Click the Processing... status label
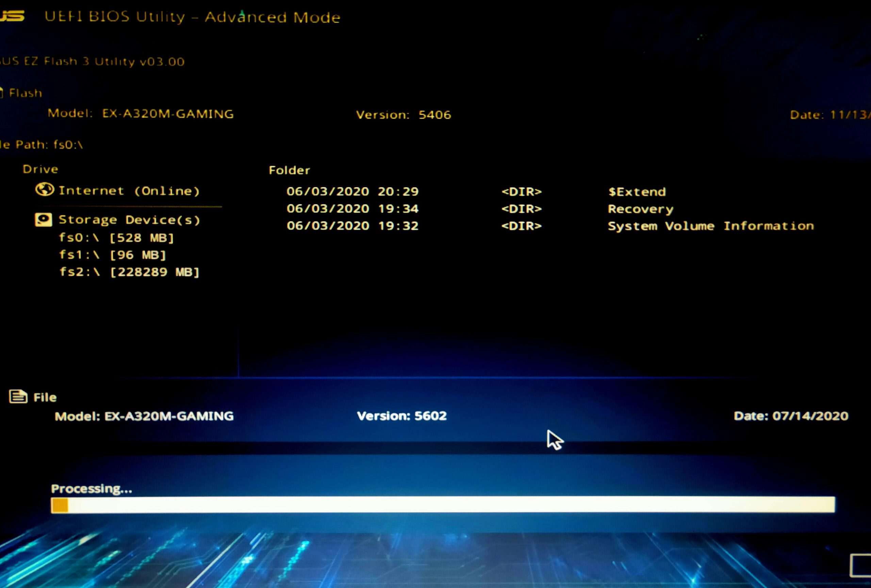Viewport: 871px width, 588px height. coord(92,488)
